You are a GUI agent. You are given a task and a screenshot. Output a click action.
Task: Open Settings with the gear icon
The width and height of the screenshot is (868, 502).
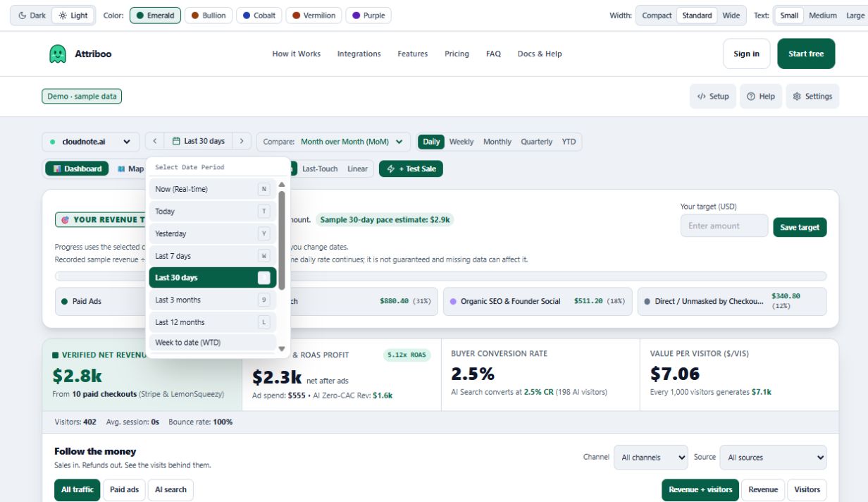point(812,97)
